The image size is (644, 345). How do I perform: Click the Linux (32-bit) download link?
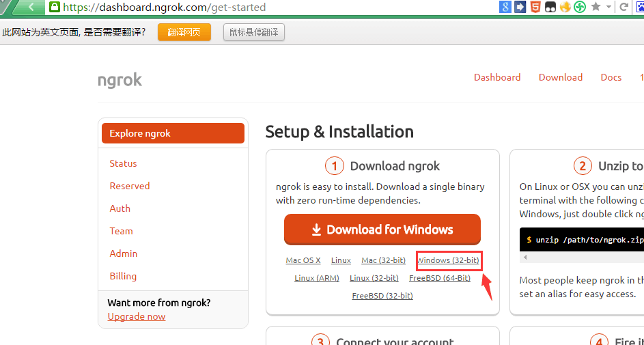pyautogui.click(x=374, y=278)
